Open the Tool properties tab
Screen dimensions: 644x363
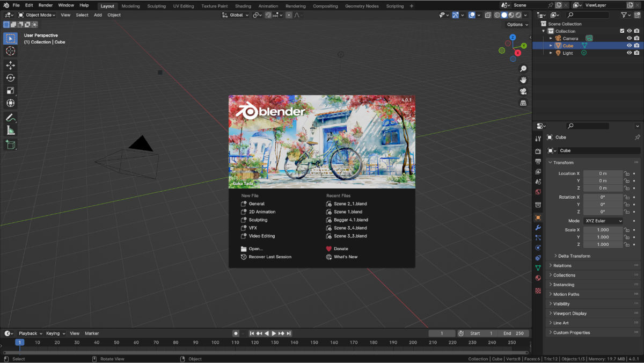pos(538,139)
